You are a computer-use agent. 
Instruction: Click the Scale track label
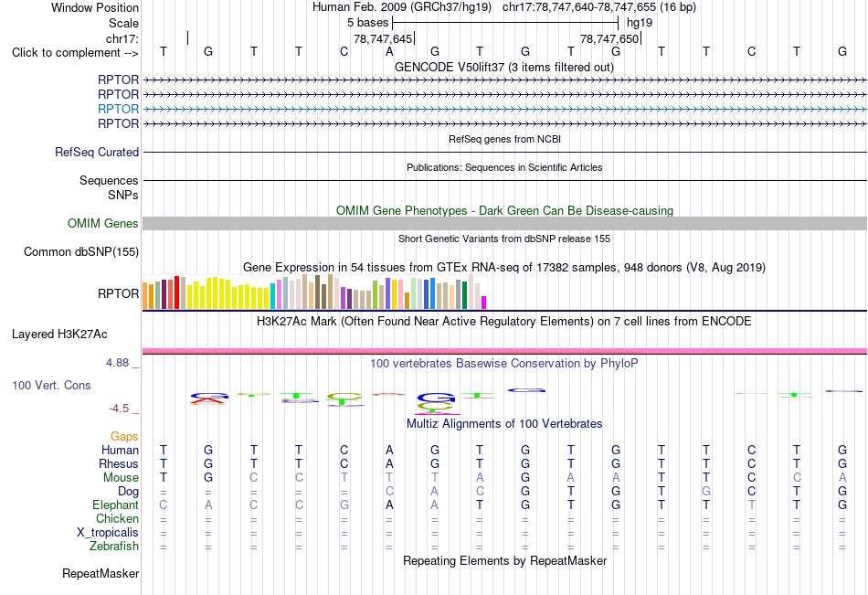tap(123, 23)
